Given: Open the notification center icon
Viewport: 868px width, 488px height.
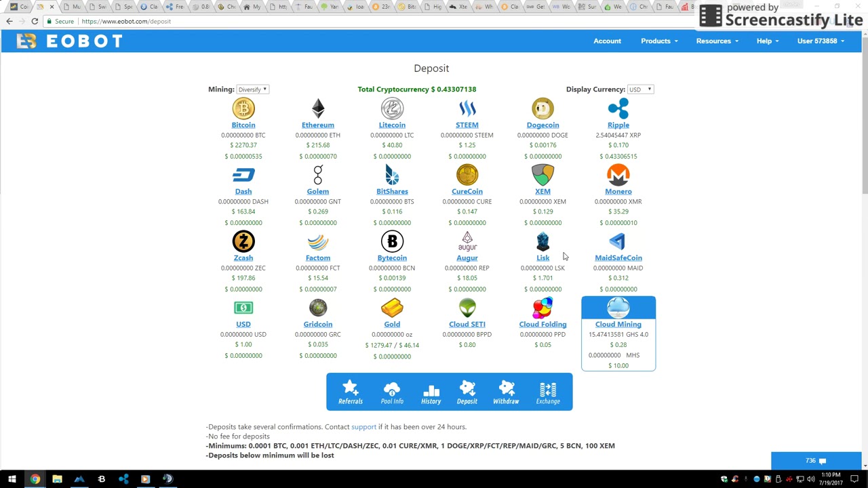Looking at the screenshot, I should 854,479.
